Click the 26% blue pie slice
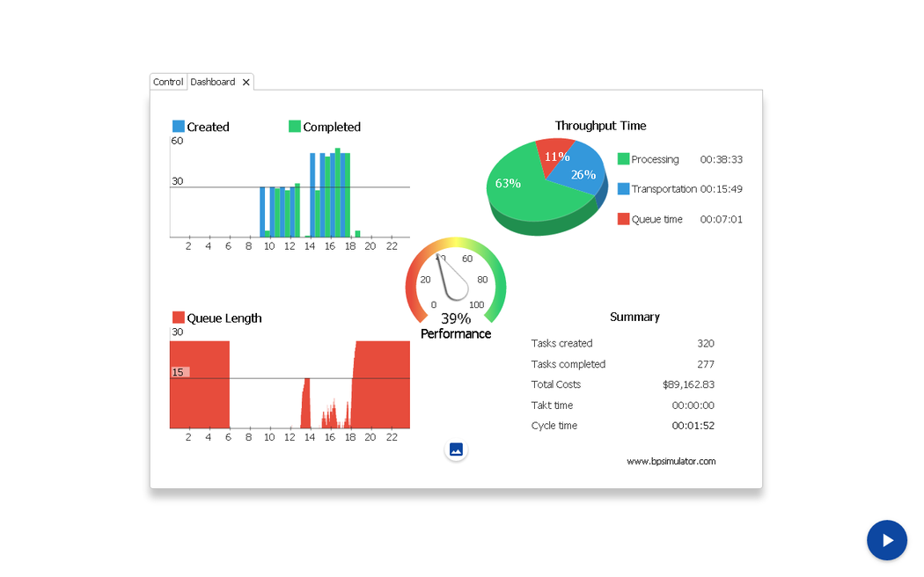This screenshot has height=577, width=924. coord(583,172)
